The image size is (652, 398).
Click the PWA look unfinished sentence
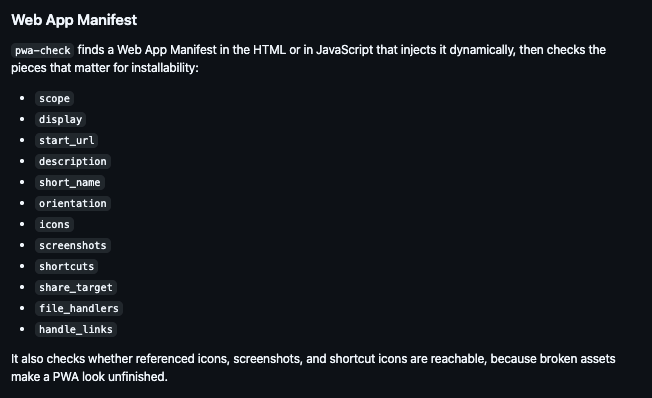point(110,377)
